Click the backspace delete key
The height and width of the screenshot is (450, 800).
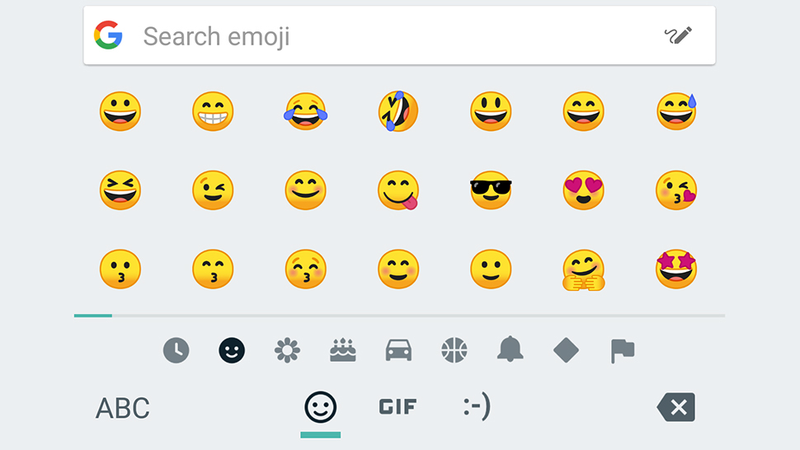pos(676,407)
